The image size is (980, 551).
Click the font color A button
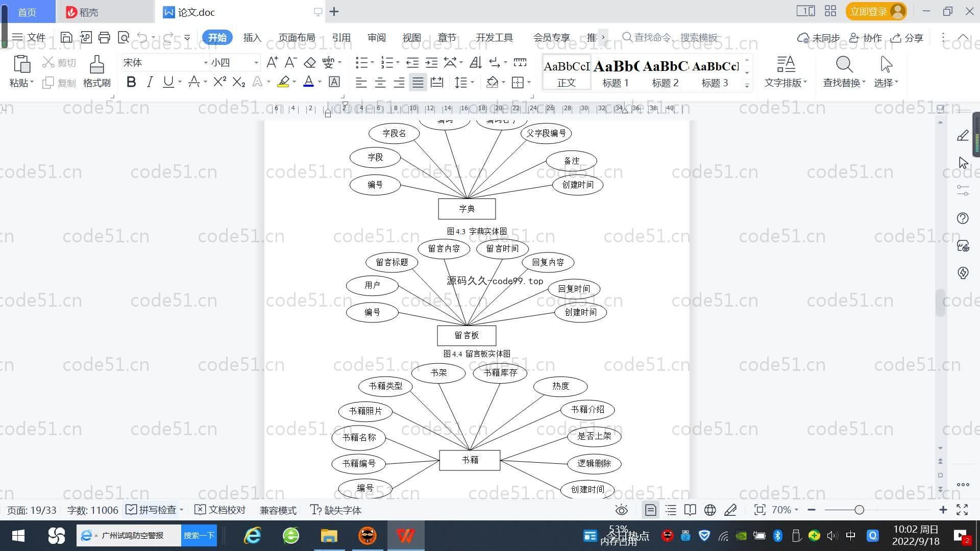pos(308,82)
